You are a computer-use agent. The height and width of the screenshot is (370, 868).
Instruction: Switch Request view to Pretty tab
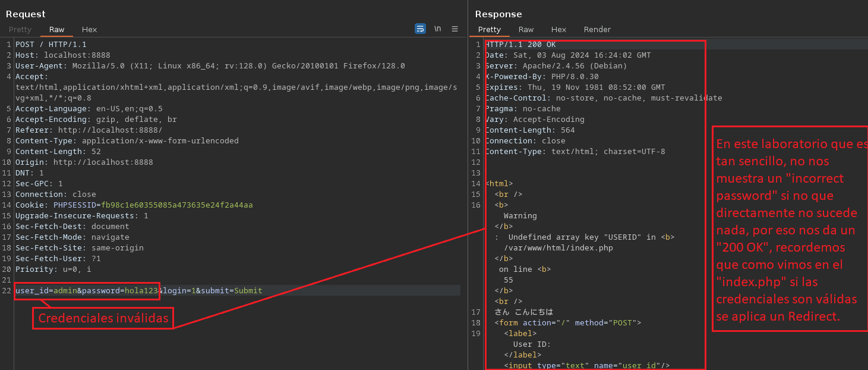click(20, 29)
